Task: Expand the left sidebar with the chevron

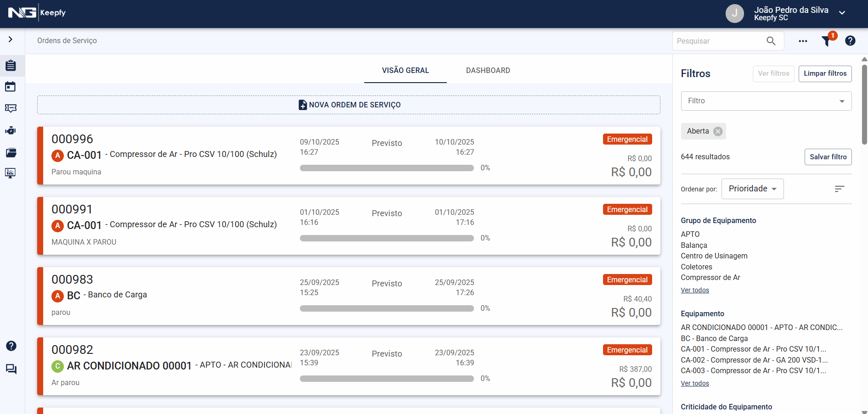Action: 11,39
